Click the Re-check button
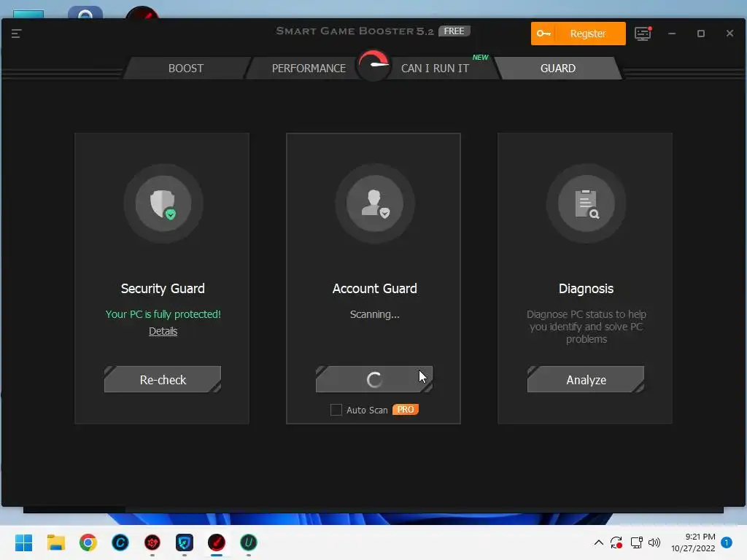The image size is (747, 560). pos(163,379)
